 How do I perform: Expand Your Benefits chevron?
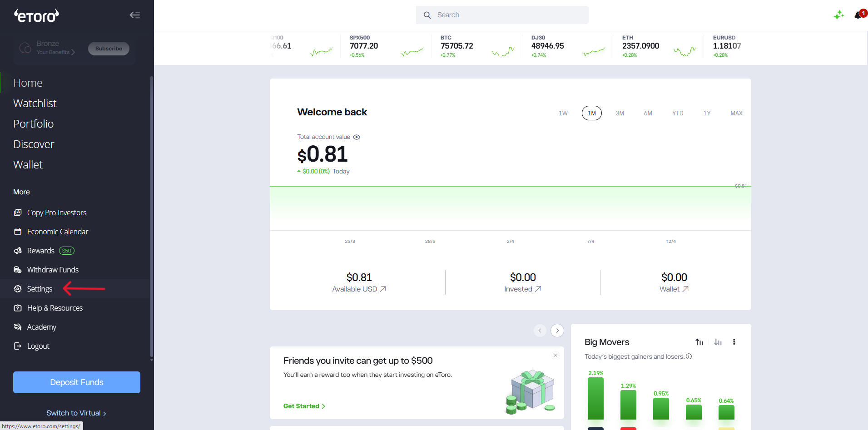[x=73, y=52]
